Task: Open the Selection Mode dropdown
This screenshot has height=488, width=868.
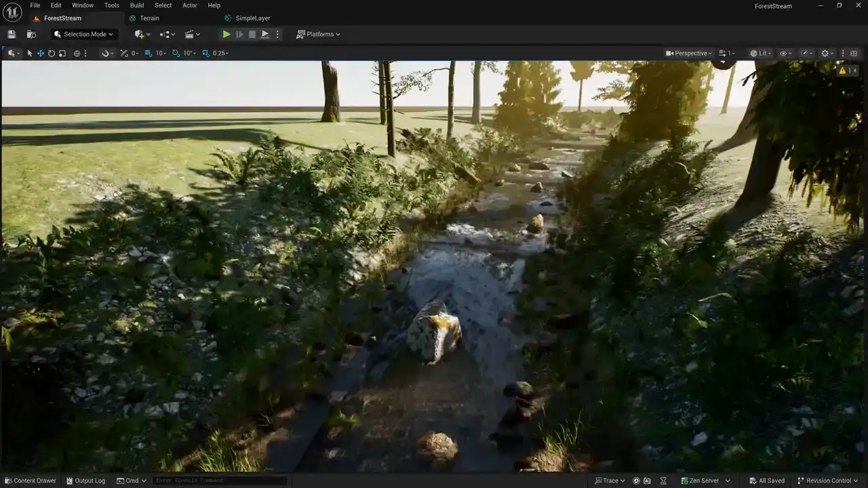Action: coord(84,35)
